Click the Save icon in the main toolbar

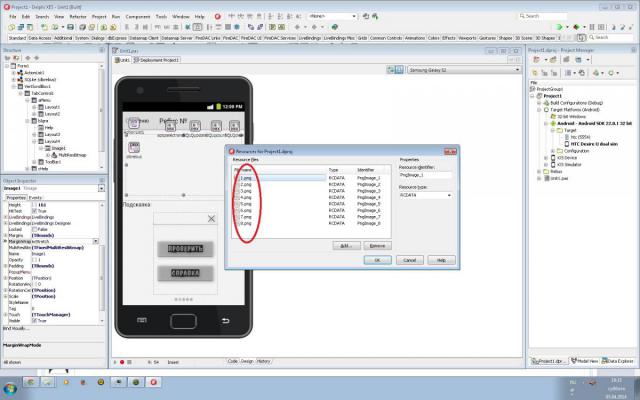tap(71, 27)
